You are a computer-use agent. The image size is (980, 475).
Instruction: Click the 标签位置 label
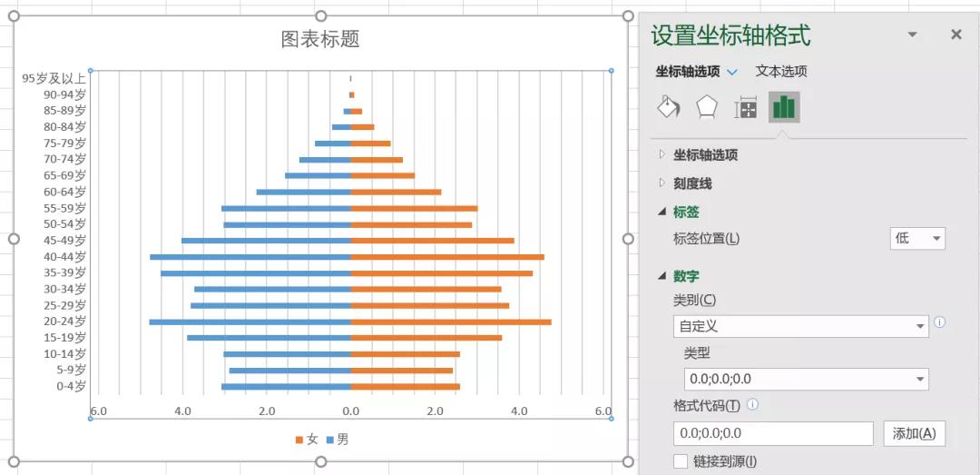(x=706, y=239)
